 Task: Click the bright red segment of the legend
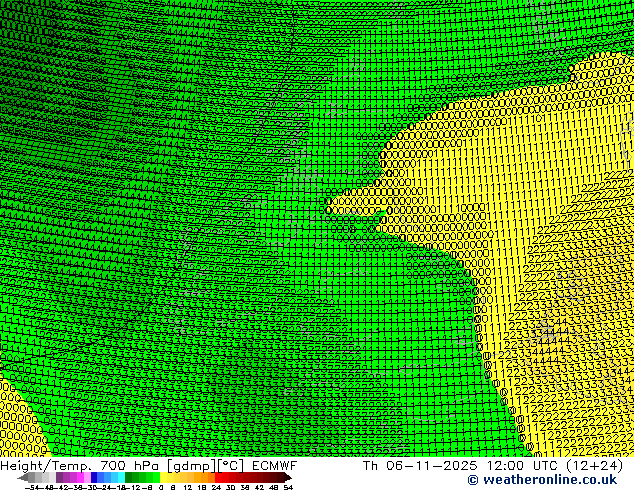click(222, 477)
